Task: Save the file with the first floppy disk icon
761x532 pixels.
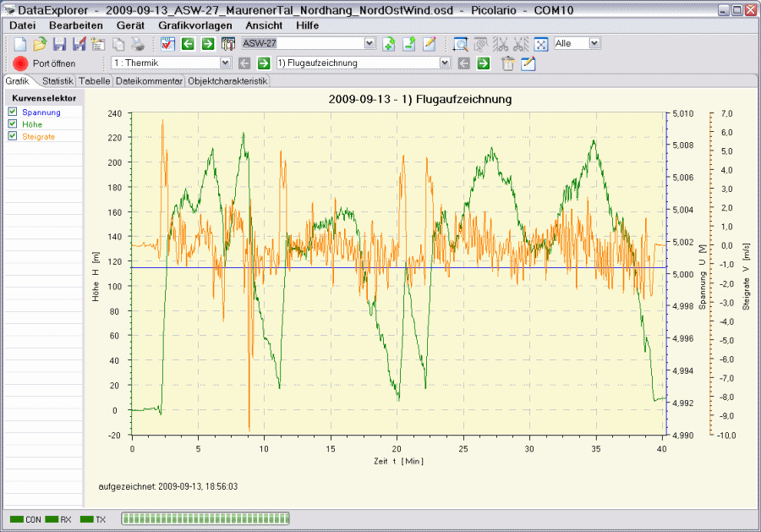Action: click(x=59, y=44)
